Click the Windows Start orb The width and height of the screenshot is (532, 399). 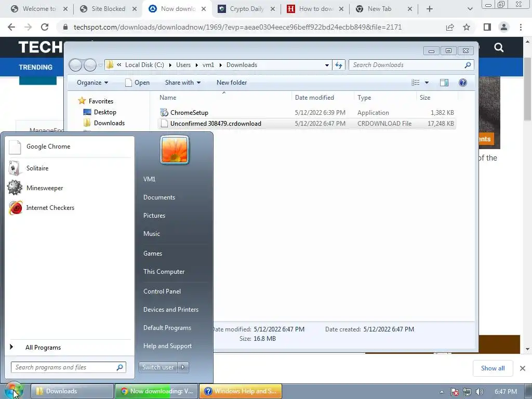point(14,391)
